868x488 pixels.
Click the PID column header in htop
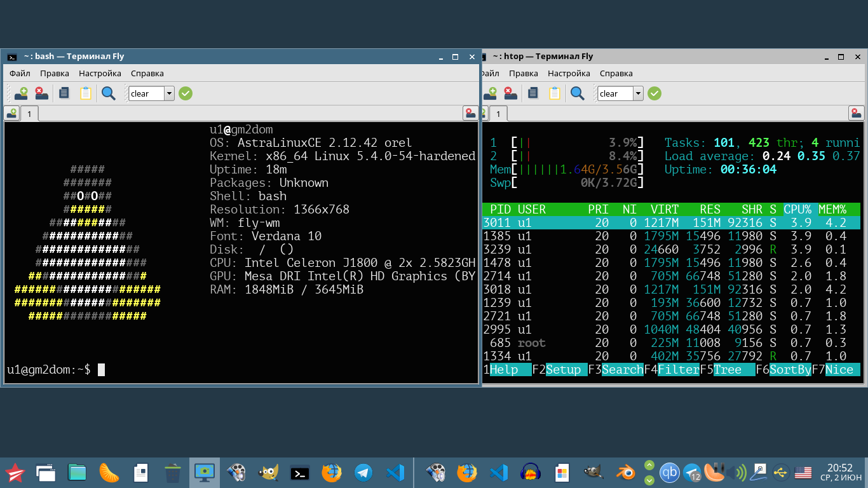501,209
